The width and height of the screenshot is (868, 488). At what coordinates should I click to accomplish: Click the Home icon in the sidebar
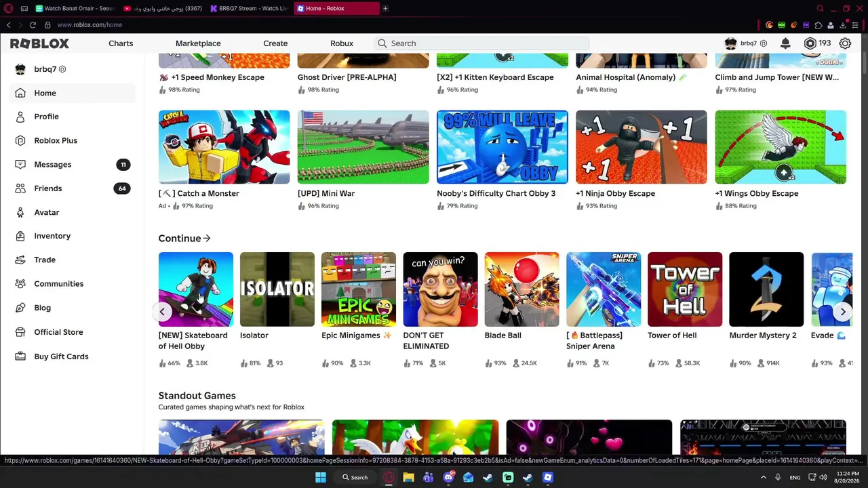tap(20, 93)
